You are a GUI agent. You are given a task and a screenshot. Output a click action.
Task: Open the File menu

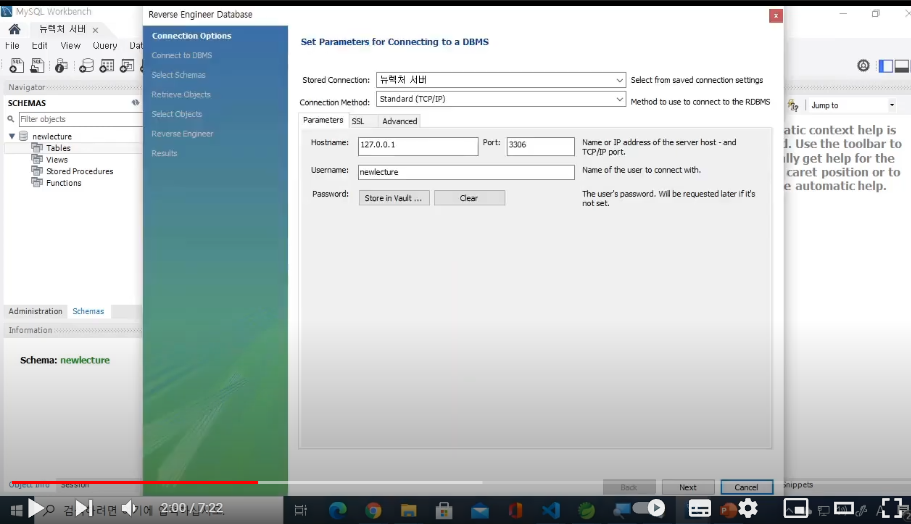(12, 45)
